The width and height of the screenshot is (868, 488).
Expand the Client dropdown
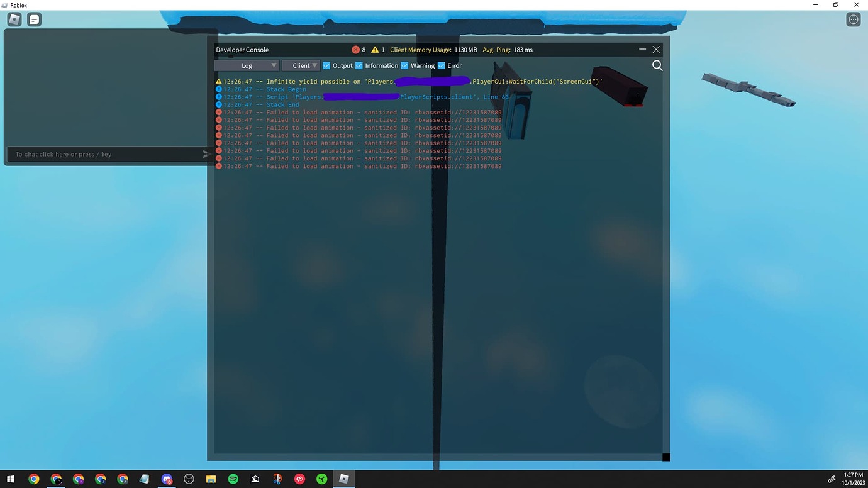point(301,65)
